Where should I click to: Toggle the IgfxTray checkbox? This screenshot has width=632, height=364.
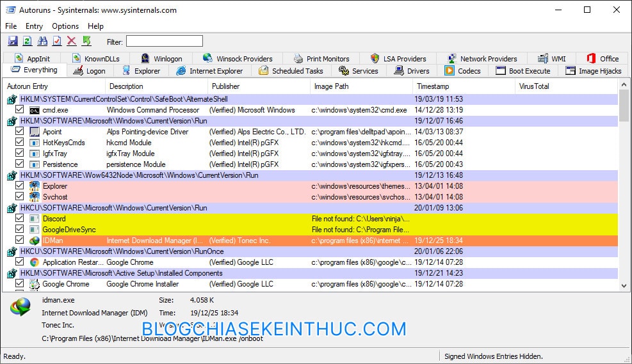[x=19, y=153]
